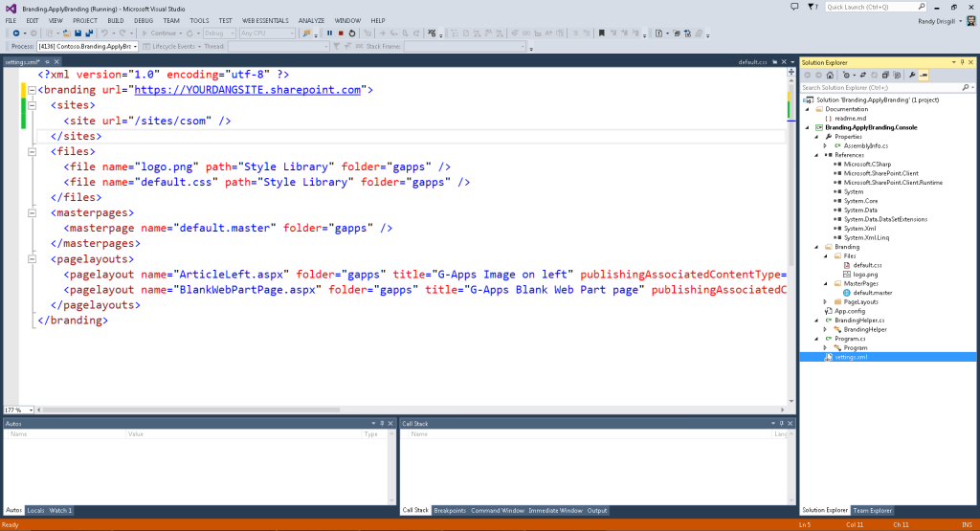Viewport: 980px width, 531px height.
Task: Switch to the Locals tab
Action: (35, 510)
